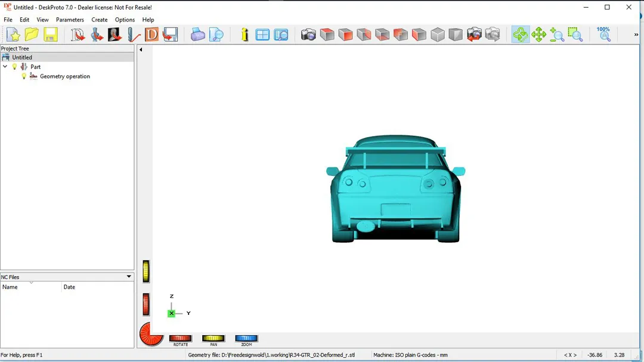Select the light gray plain cube icon
Image resolution: width=644 pixels, height=362 pixels.
click(438, 35)
